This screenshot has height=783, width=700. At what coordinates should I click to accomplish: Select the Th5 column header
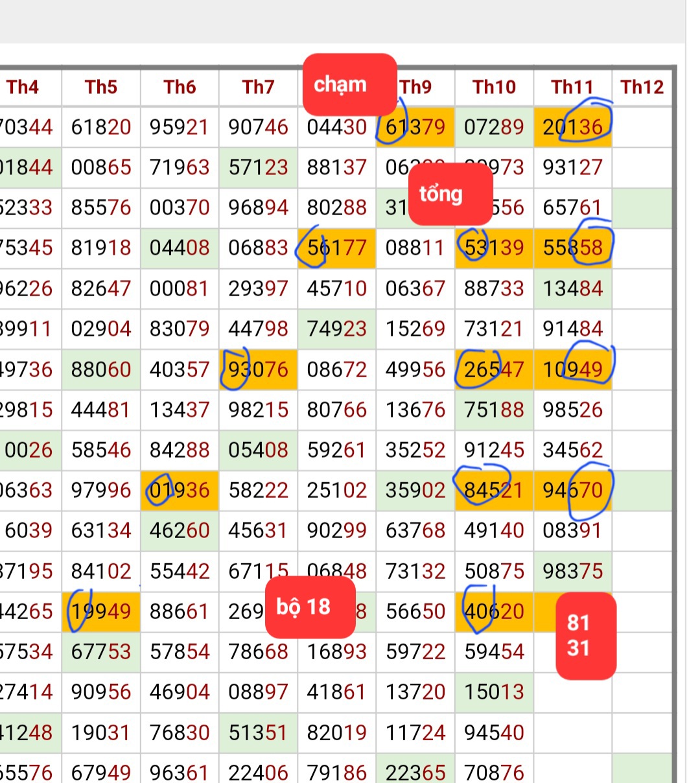tap(101, 87)
